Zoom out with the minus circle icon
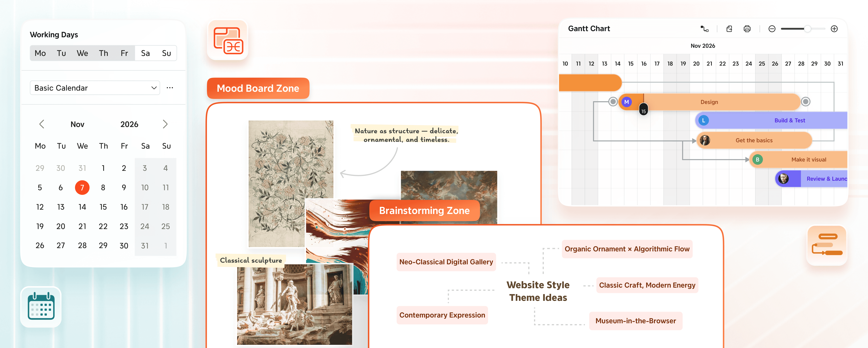 pos(772,29)
